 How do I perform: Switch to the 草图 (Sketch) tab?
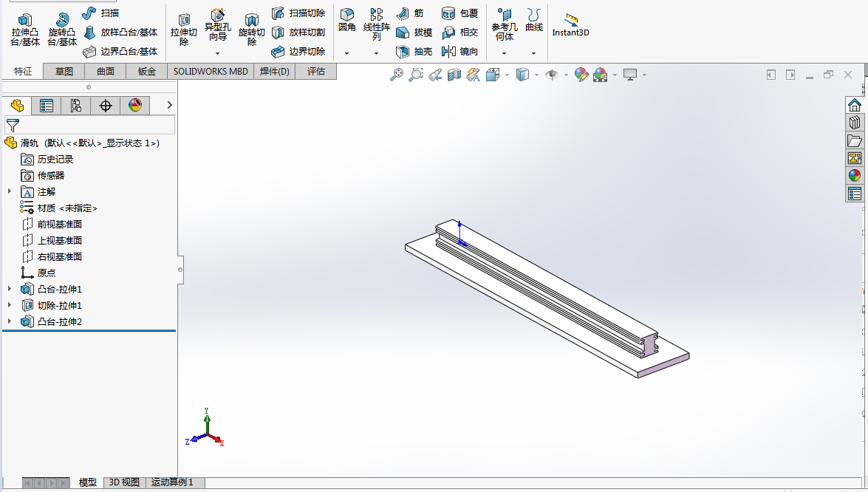tap(64, 72)
